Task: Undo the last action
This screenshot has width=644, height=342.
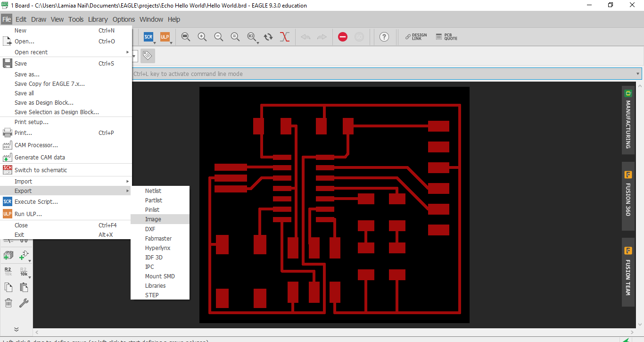Action: (x=305, y=37)
